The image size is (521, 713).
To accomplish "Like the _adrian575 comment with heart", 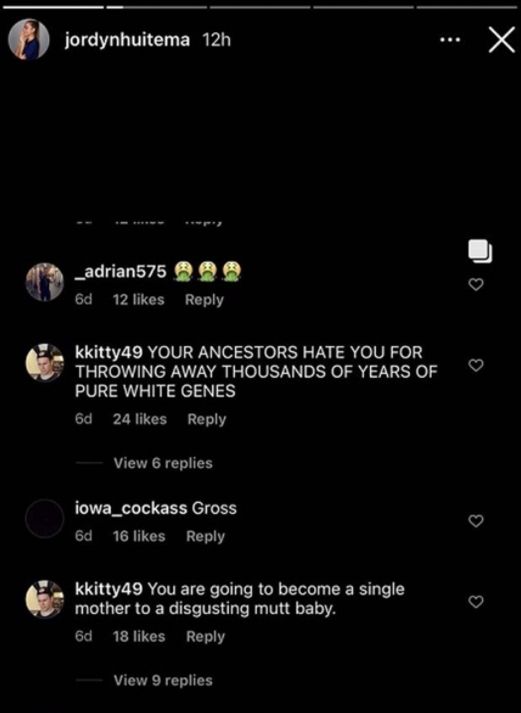I will click(476, 285).
